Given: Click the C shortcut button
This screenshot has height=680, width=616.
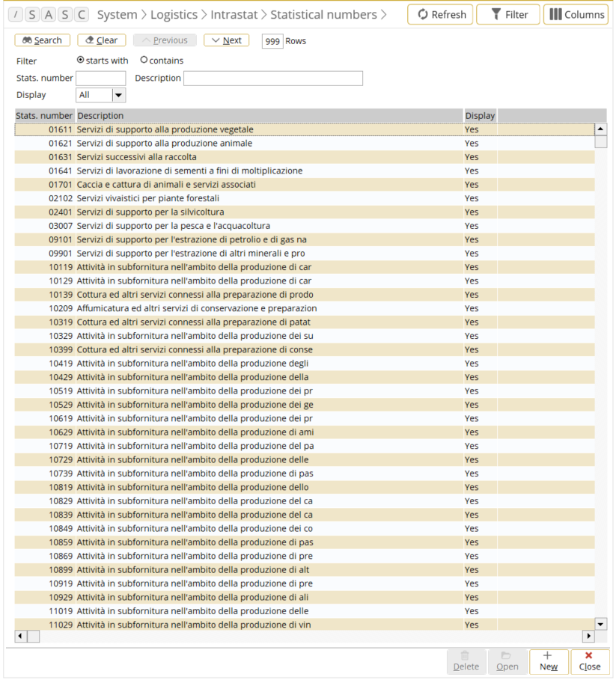Looking at the screenshot, I should [82, 15].
